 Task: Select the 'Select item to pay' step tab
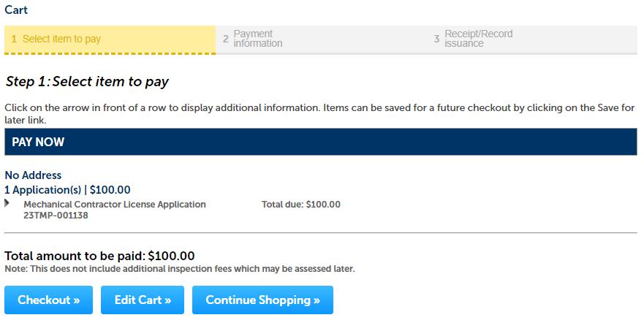[110, 39]
